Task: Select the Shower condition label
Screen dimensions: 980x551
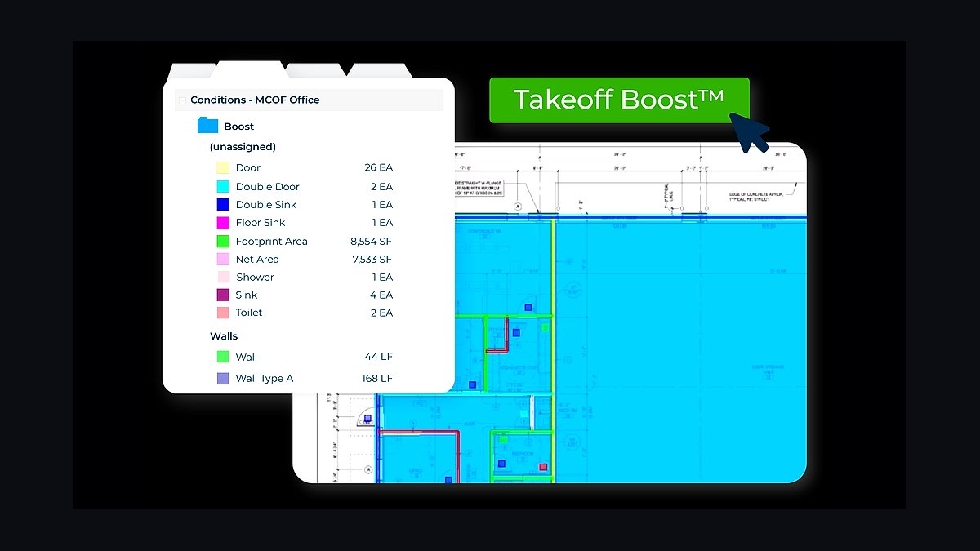Action: pos(255,277)
